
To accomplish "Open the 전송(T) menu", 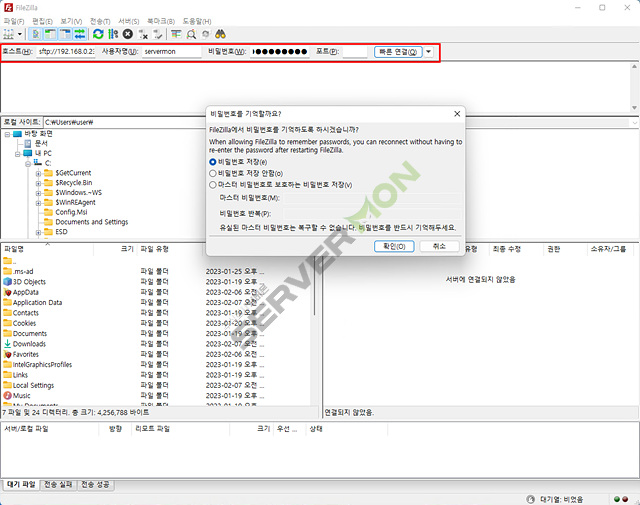I will click(100, 21).
